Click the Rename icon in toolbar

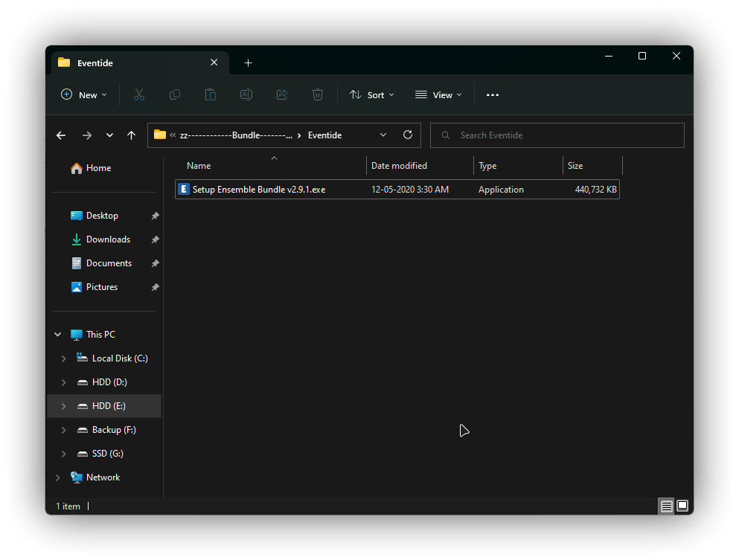point(246,94)
